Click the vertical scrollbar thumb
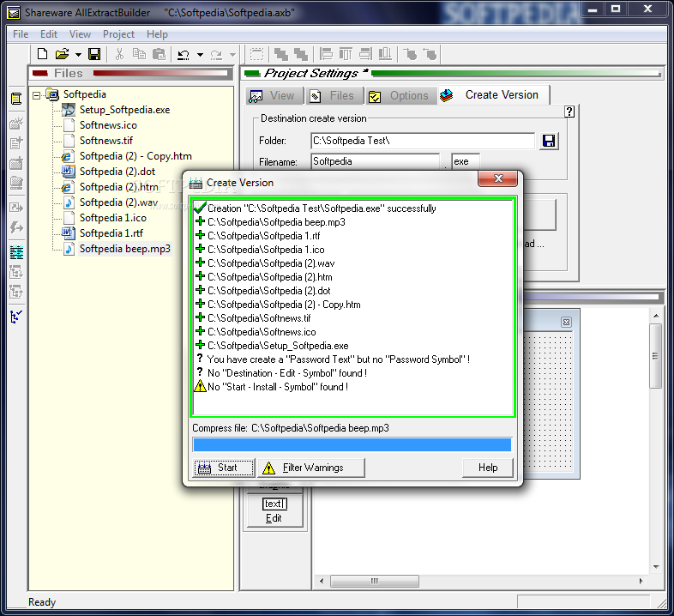The image size is (674, 616). coord(655,356)
